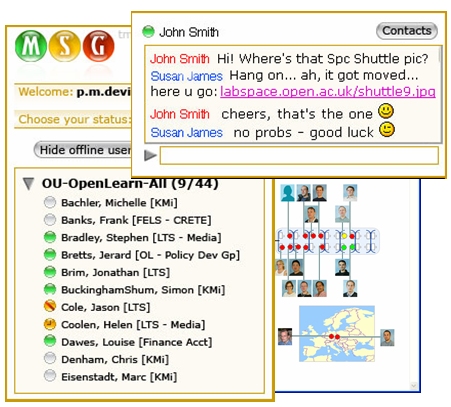Select contact Dawes, Louise [Finance Acct]
This screenshot has height=407, width=451.
click(136, 342)
